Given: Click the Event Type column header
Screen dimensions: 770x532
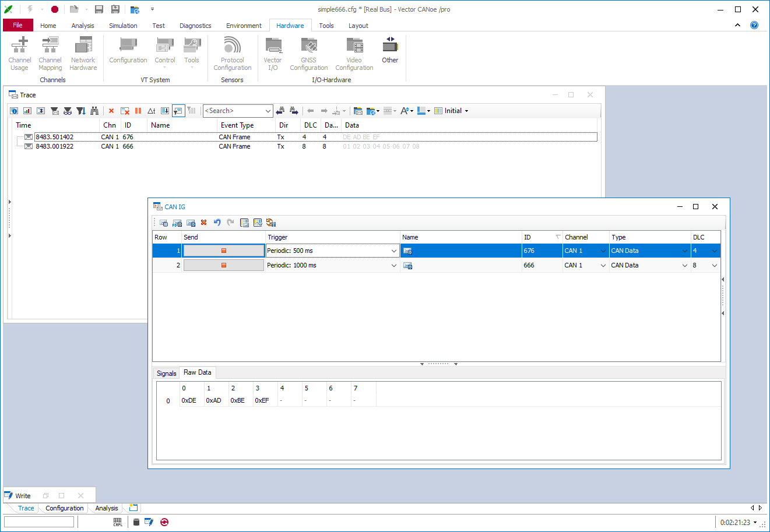Looking at the screenshot, I should [x=237, y=125].
